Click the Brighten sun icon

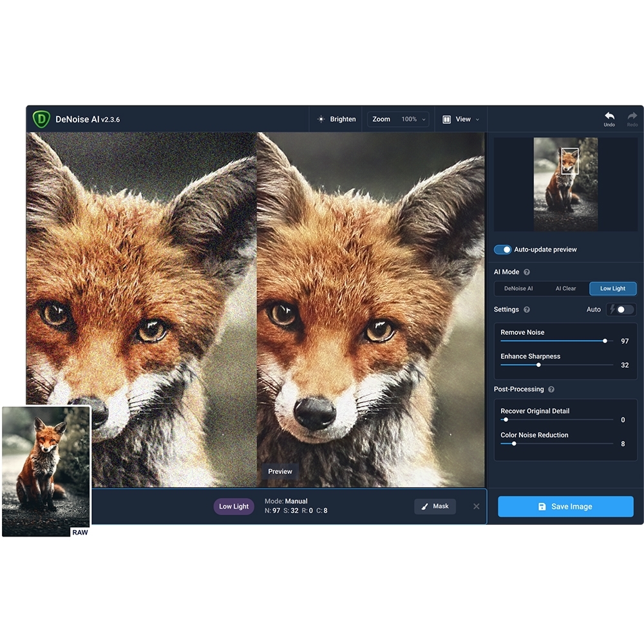321,119
